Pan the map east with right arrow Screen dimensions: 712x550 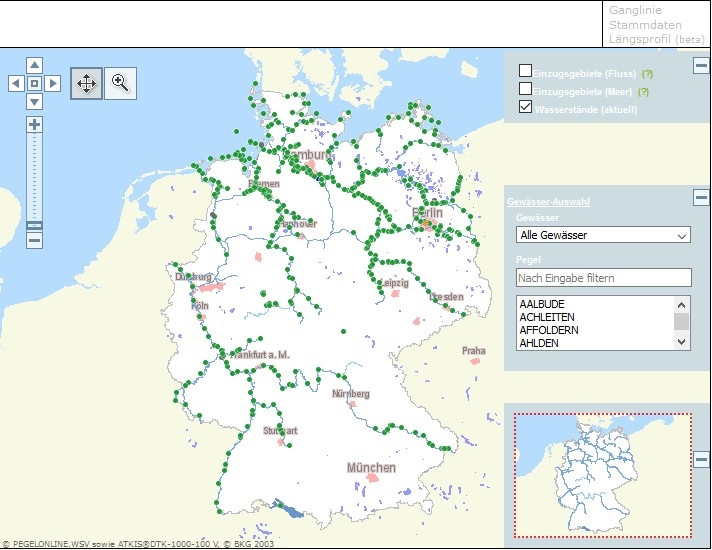pos(53,84)
